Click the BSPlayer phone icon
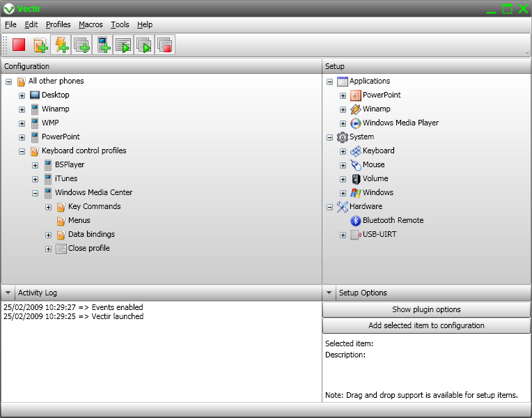Screen dimensions: 532x418 tap(48, 164)
